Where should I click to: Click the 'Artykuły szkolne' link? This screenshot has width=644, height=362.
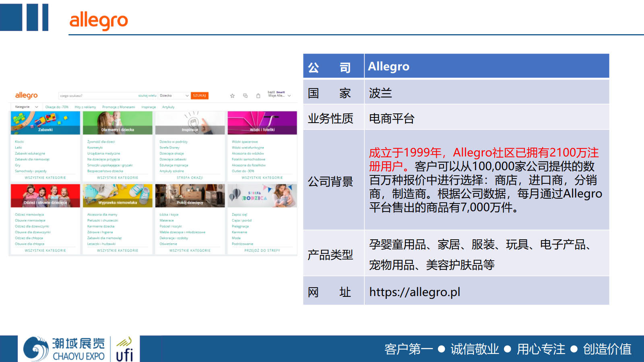[x=171, y=171]
